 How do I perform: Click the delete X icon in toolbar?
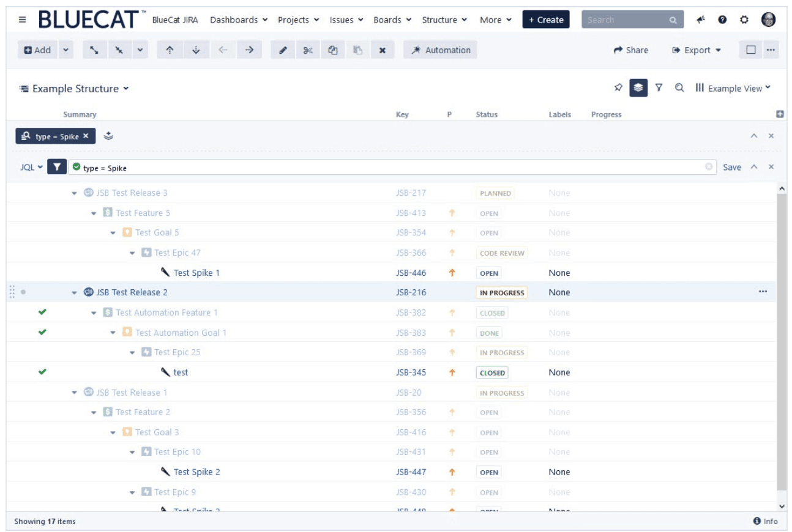tap(382, 50)
